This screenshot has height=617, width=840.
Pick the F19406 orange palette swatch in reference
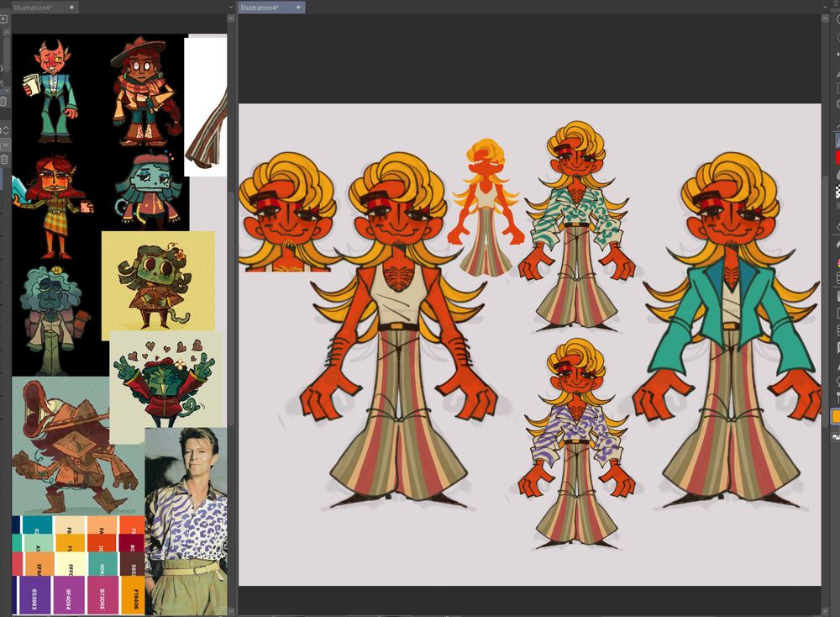[133, 594]
